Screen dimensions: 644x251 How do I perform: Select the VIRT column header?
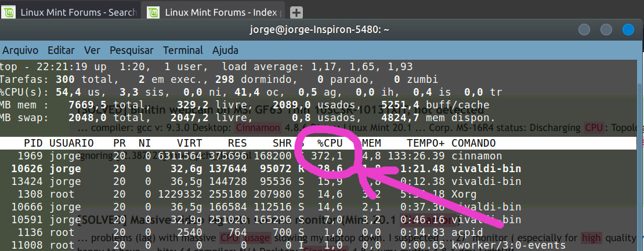point(190,143)
